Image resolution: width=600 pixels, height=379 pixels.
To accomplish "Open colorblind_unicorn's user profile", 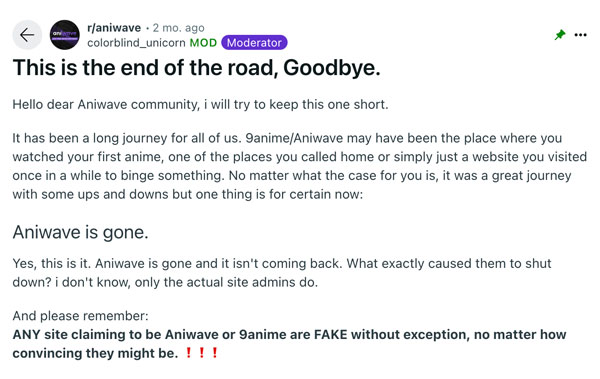I will click(x=136, y=43).
